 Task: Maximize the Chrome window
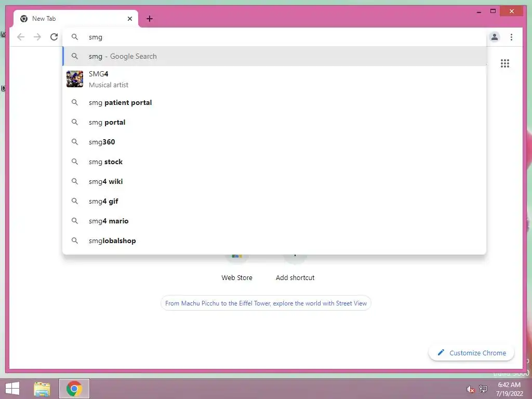(x=493, y=11)
